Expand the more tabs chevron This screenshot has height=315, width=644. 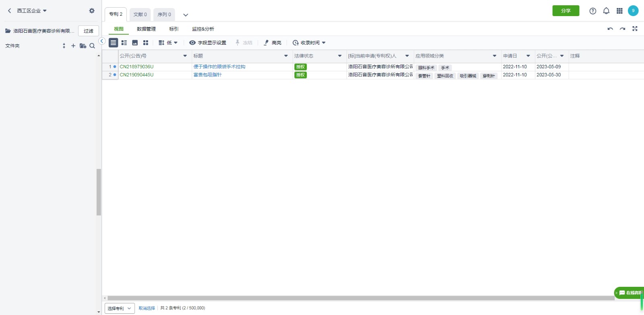pyautogui.click(x=186, y=15)
